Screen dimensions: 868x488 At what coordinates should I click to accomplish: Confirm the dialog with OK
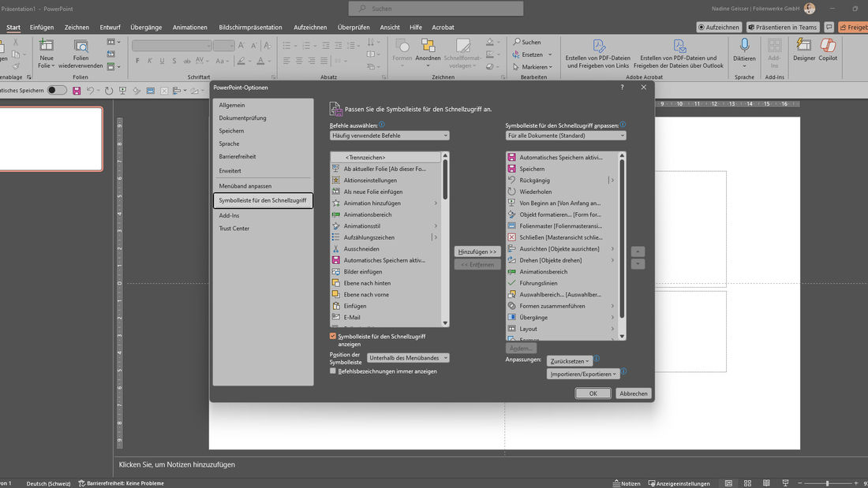coord(593,393)
